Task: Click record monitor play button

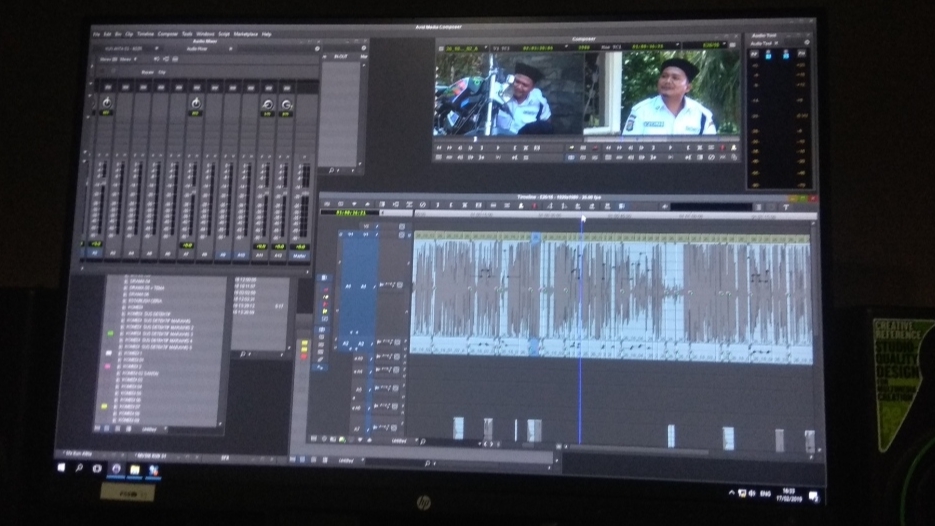Action: [x=670, y=148]
